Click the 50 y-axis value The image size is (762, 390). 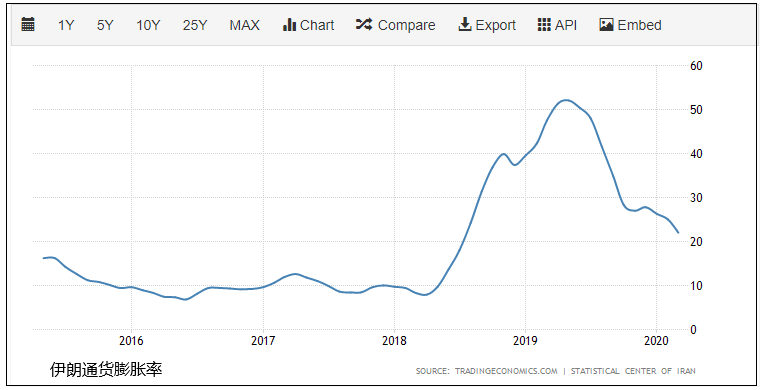(696, 110)
